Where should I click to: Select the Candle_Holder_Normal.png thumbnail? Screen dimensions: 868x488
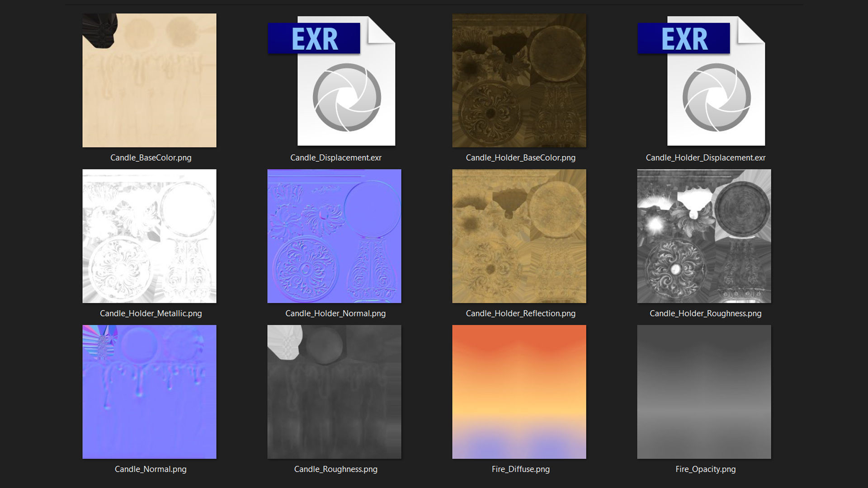[334, 236]
